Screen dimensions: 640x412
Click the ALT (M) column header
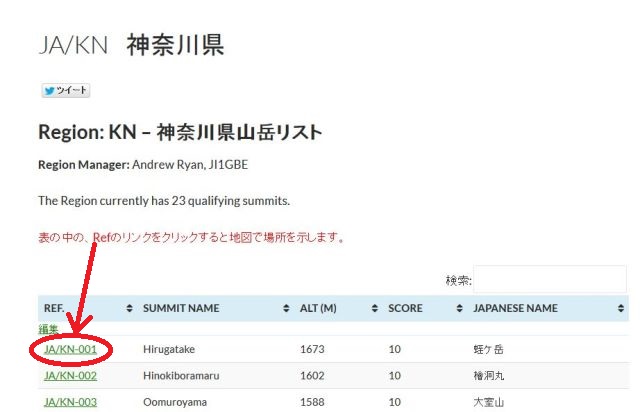(x=318, y=308)
